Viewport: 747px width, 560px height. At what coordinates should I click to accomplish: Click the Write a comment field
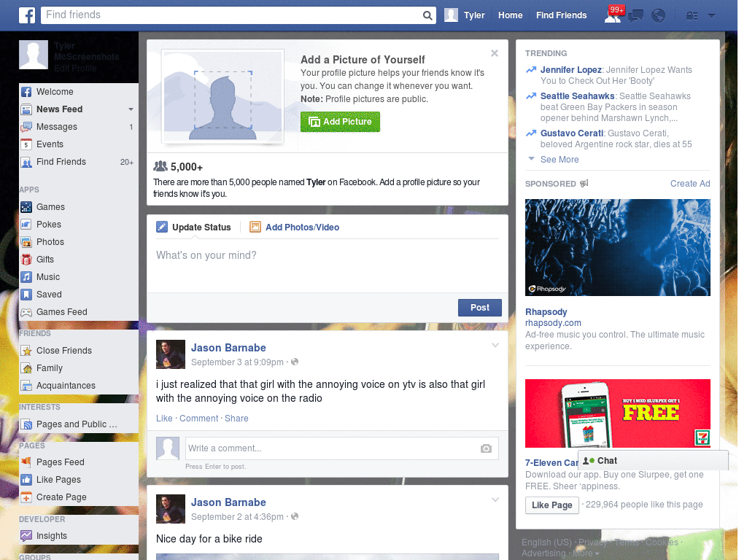pyautogui.click(x=332, y=448)
